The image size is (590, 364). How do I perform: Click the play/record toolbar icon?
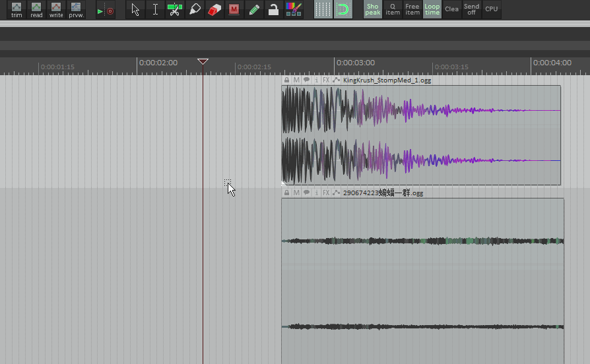(106, 11)
